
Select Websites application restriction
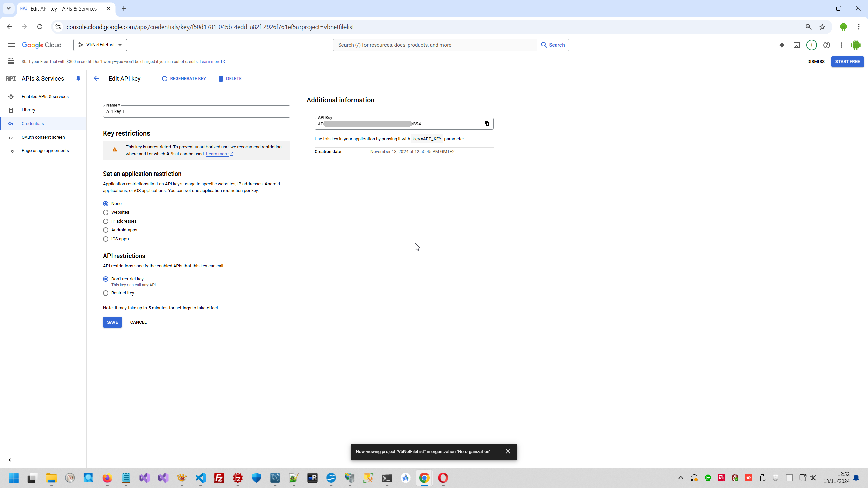(x=106, y=212)
